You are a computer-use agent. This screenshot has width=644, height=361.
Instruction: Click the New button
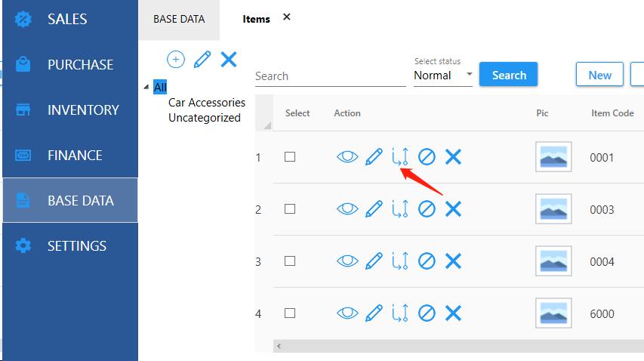pyautogui.click(x=599, y=75)
